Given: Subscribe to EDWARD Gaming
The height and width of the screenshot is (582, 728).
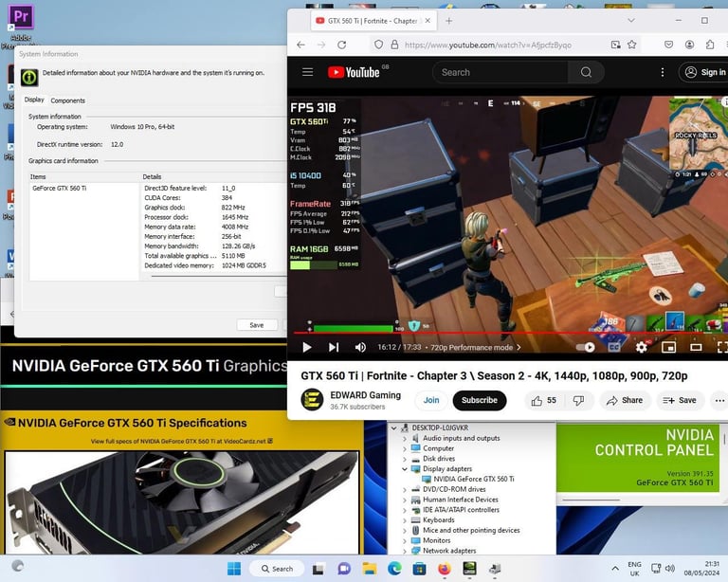Looking at the screenshot, I should pyautogui.click(x=479, y=400).
